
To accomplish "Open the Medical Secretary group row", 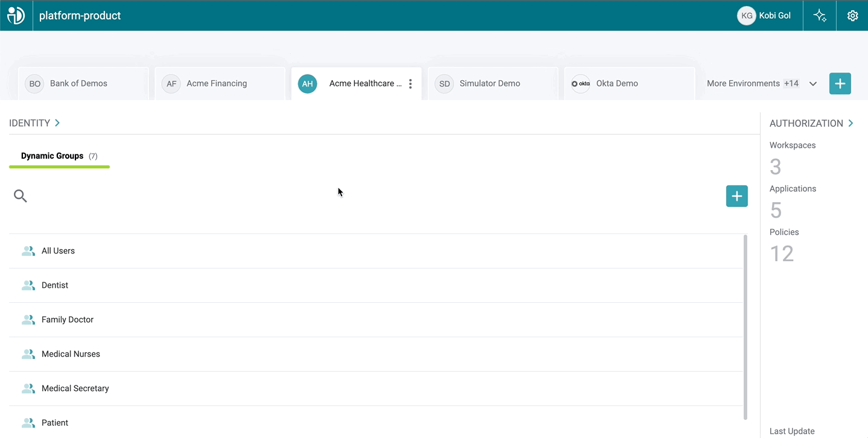I will coord(376,389).
